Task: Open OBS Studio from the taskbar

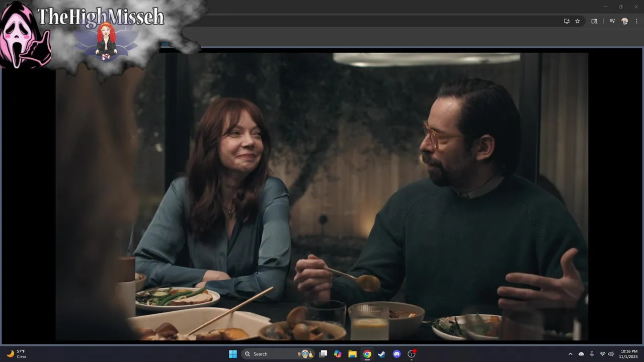Action: 412,354
